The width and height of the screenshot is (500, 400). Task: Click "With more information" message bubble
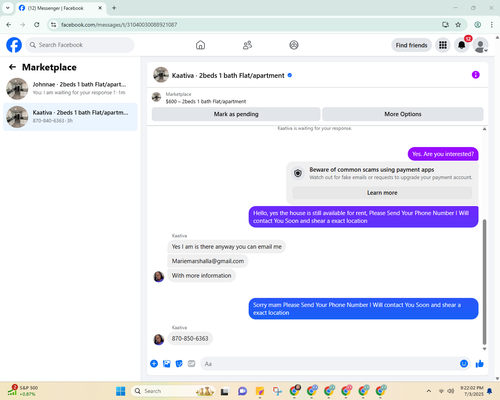pyautogui.click(x=201, y=276)
